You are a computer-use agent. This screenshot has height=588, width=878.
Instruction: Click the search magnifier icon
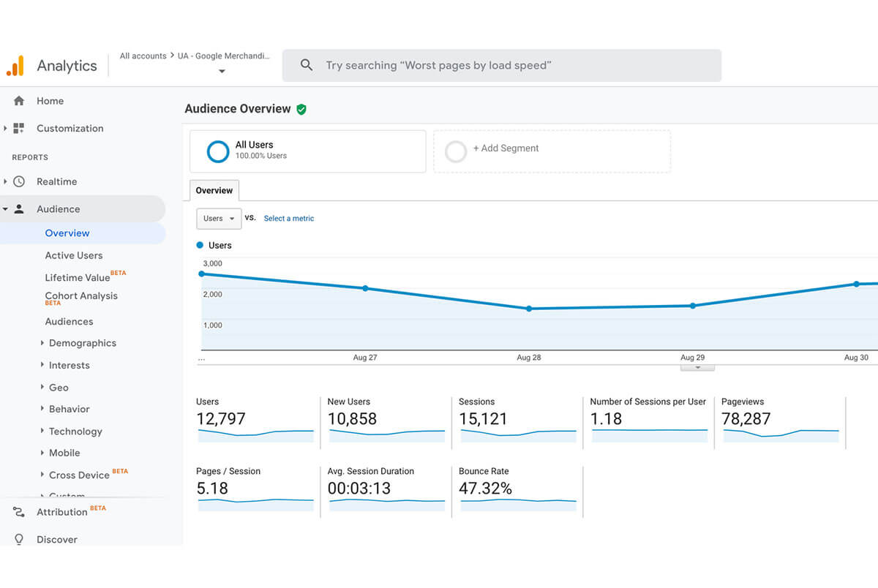point(307,65)
